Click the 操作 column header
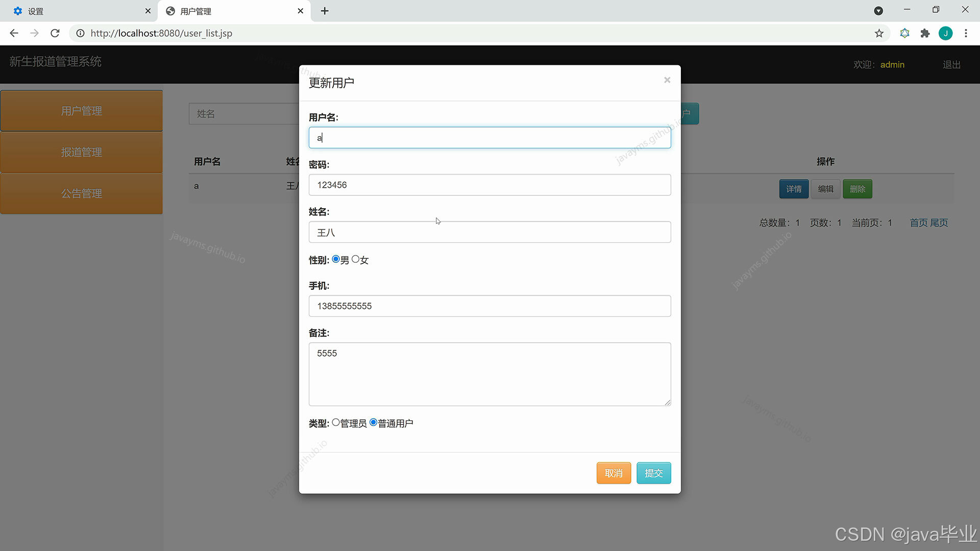Image resolution: width=980 pixels, height=551 pixels. click(x=825, y=162)
